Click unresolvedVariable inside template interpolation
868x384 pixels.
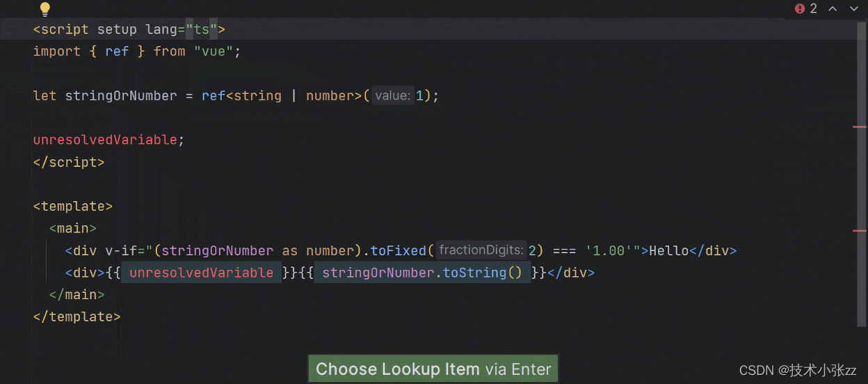click(x=202, y=273)
